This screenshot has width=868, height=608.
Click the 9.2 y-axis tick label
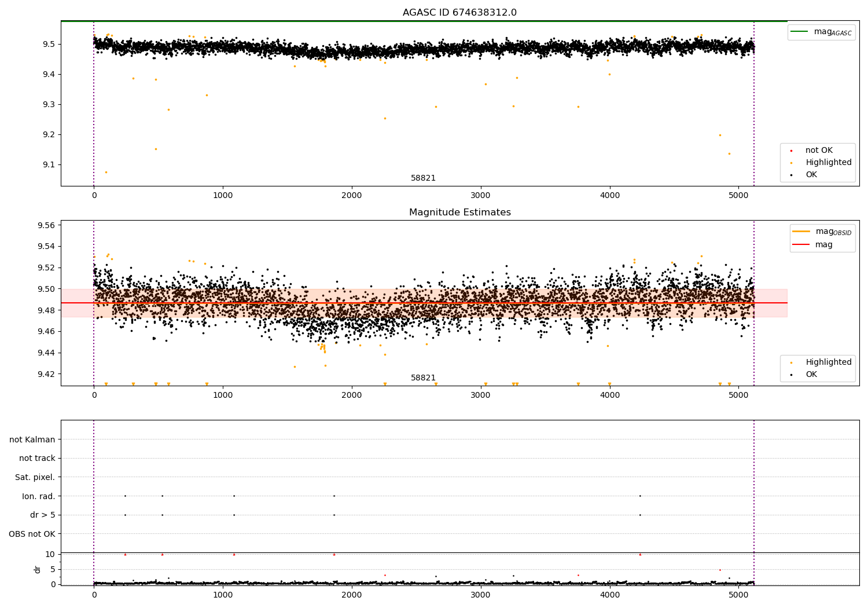tap(49, 135)
